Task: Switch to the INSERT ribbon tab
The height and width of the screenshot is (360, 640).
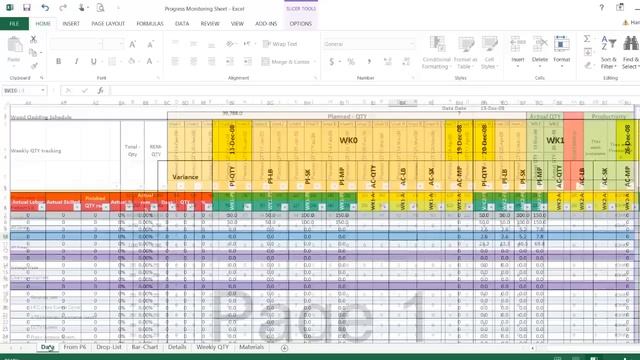Action: click(x=71, y=24)
